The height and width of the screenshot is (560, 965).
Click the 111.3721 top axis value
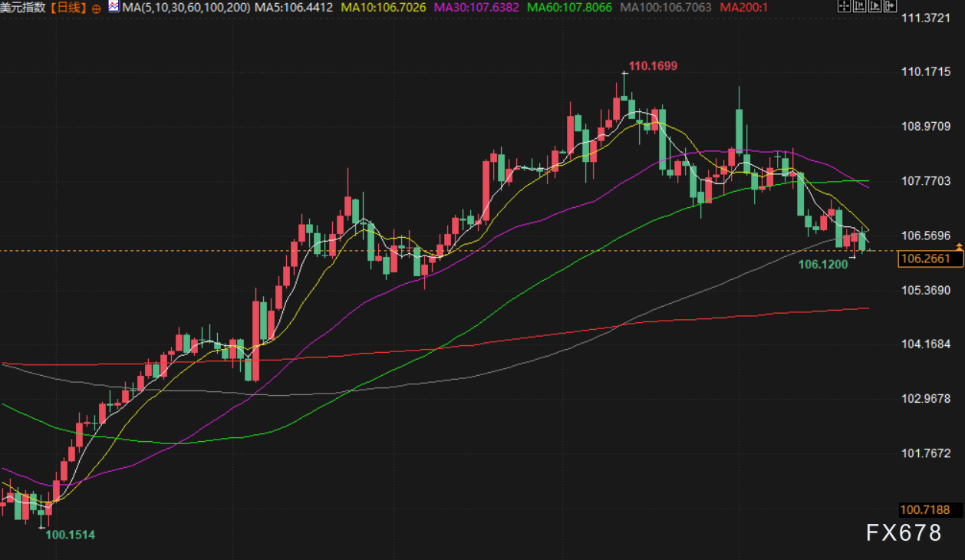(925, 17)
